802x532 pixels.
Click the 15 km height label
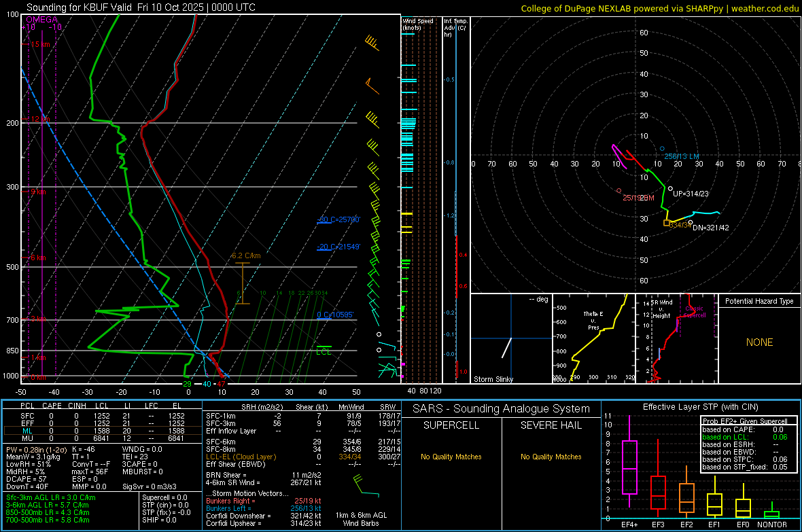coord(40,44)
